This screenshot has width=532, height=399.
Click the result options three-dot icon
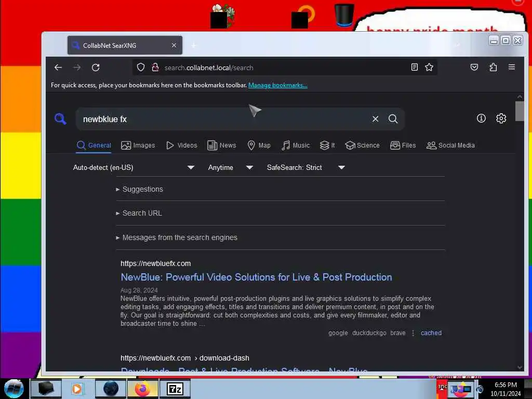tap(413, 333)
